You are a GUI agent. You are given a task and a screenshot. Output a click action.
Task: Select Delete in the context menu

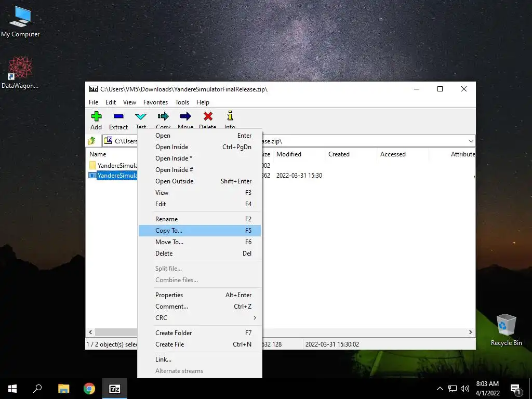(200, 254)
